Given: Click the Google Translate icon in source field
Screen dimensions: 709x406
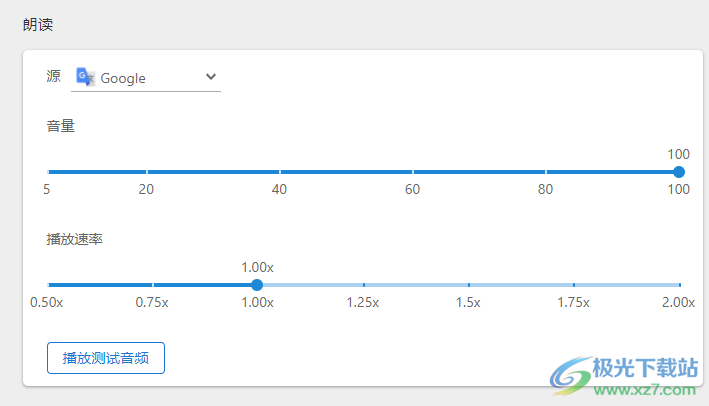Looking at the screenshot, I should coord(85,78).
